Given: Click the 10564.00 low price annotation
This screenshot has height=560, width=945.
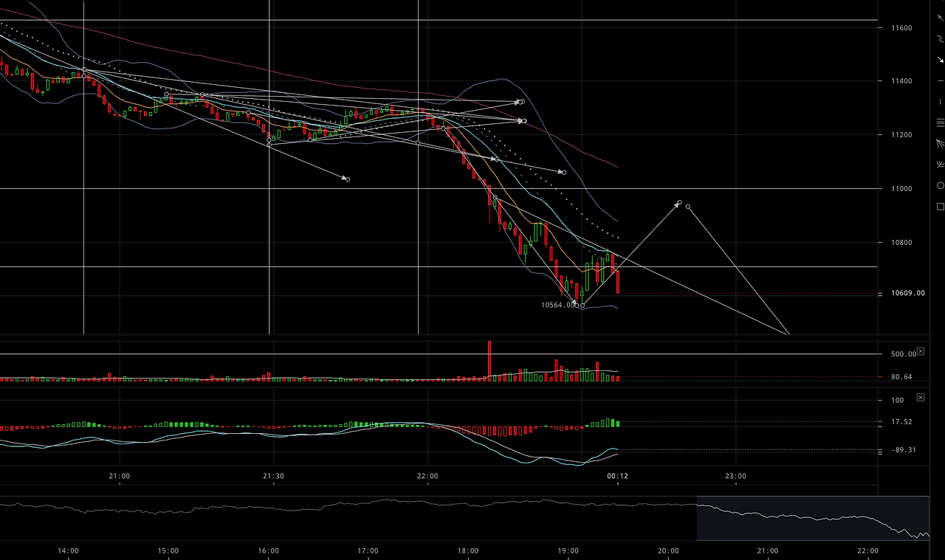Looking at the screenshot, I should point(557,305).
